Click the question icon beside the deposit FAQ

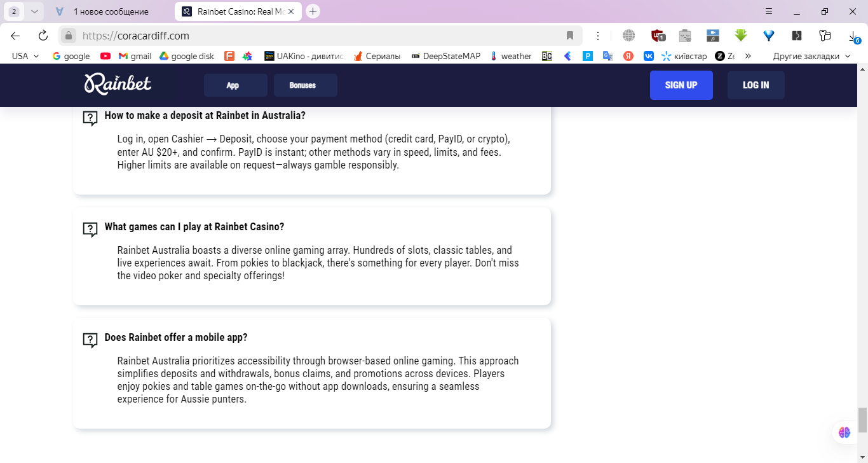[90, 118]
